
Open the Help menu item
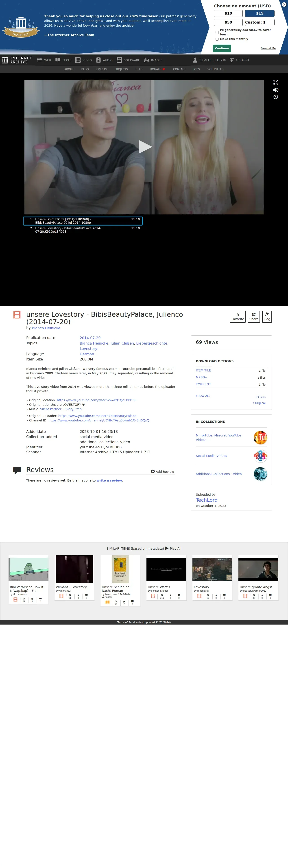[139, 69]
